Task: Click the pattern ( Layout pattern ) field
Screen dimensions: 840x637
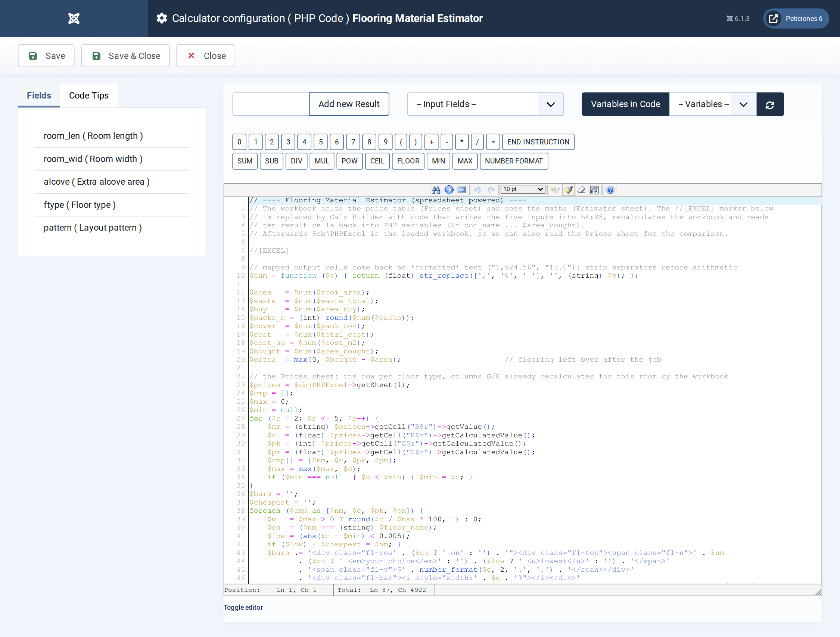Action: point(112,228)
